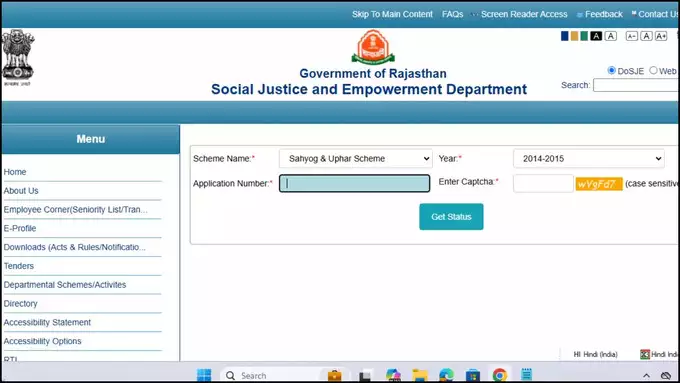Increase font size with A+ button
Image resolution: width=680 pixels, height=383 pixels.
(x=661, y=36)
